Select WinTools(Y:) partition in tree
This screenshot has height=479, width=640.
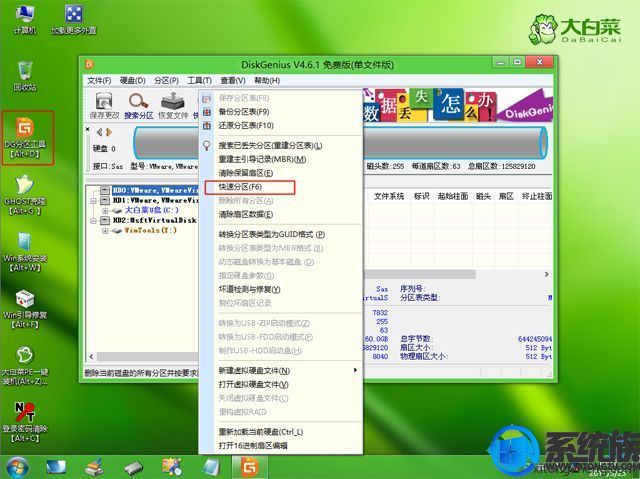click(151, 231)
